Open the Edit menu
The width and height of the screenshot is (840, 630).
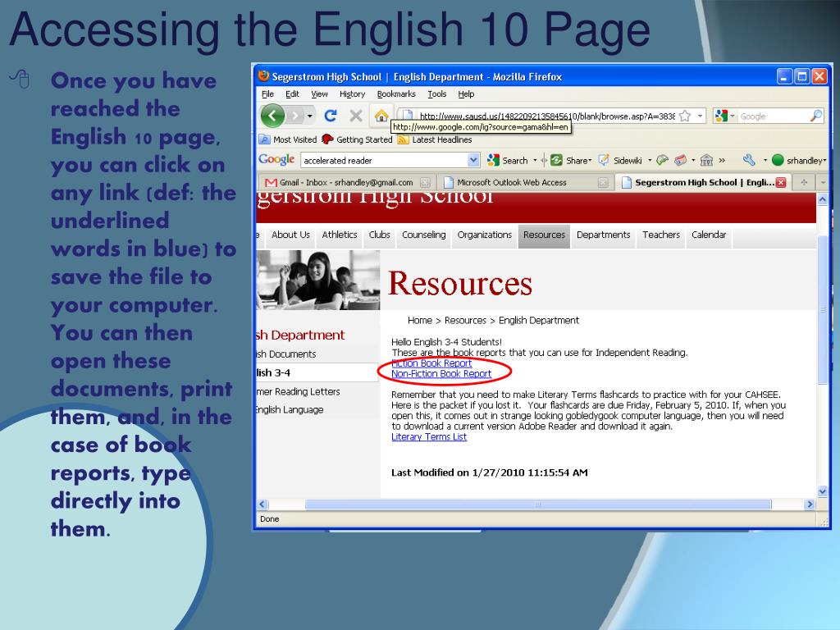point(292,94)
